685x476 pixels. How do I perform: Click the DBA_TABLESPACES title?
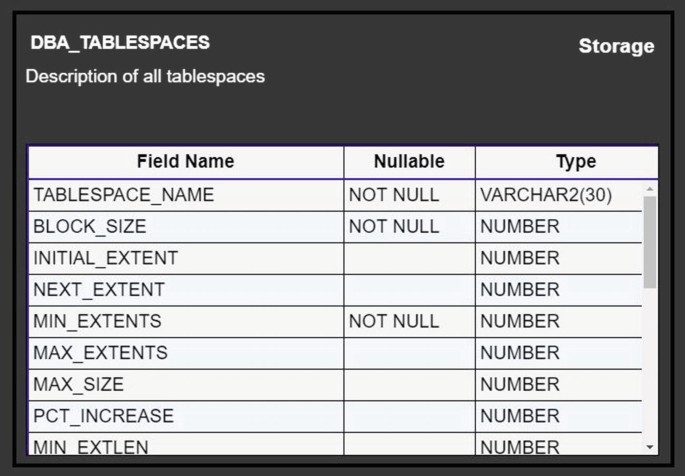120,43
